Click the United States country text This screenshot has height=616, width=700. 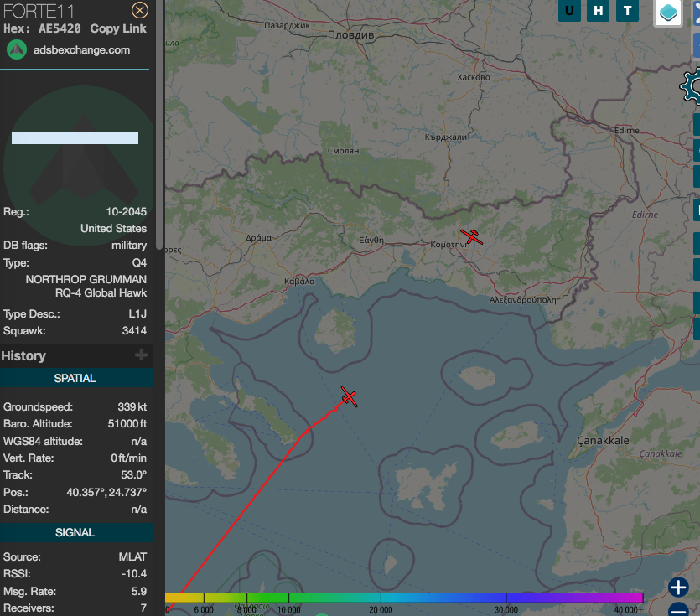coord(113,229)
